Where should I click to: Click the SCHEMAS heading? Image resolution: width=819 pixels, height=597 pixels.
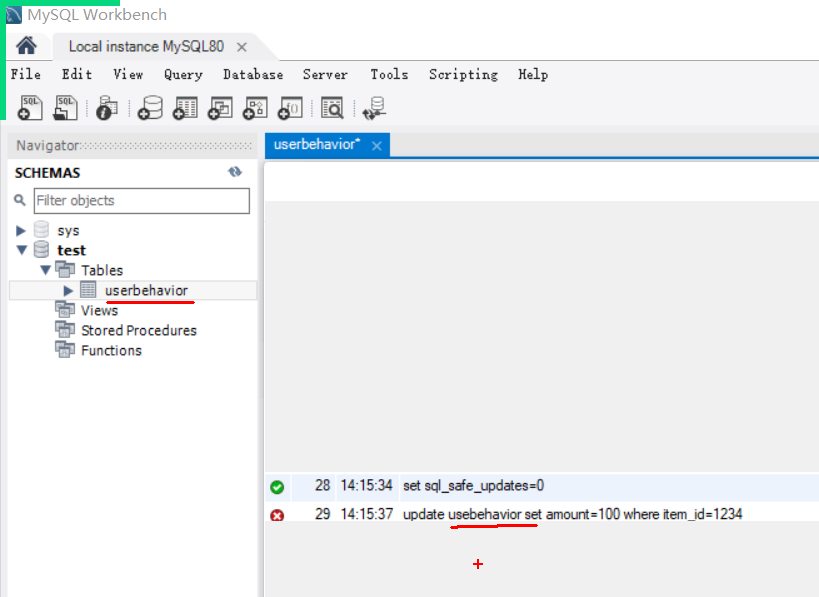click(x=48, y=172)
